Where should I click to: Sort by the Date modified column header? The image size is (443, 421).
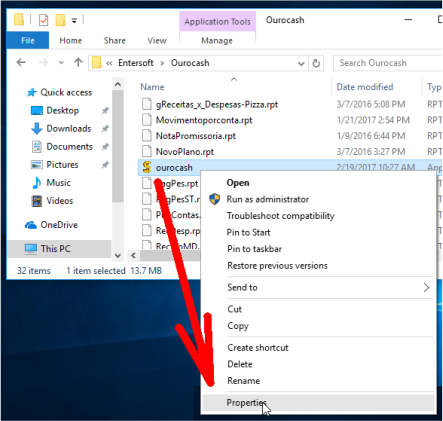pyautogui.click(x=365, y=87)
